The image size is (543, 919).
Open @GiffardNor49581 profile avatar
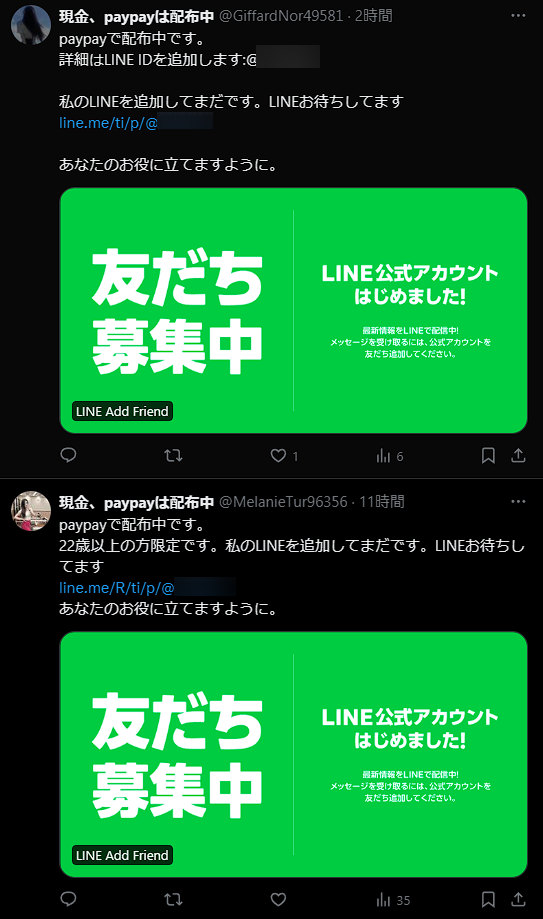click(31, 25)
